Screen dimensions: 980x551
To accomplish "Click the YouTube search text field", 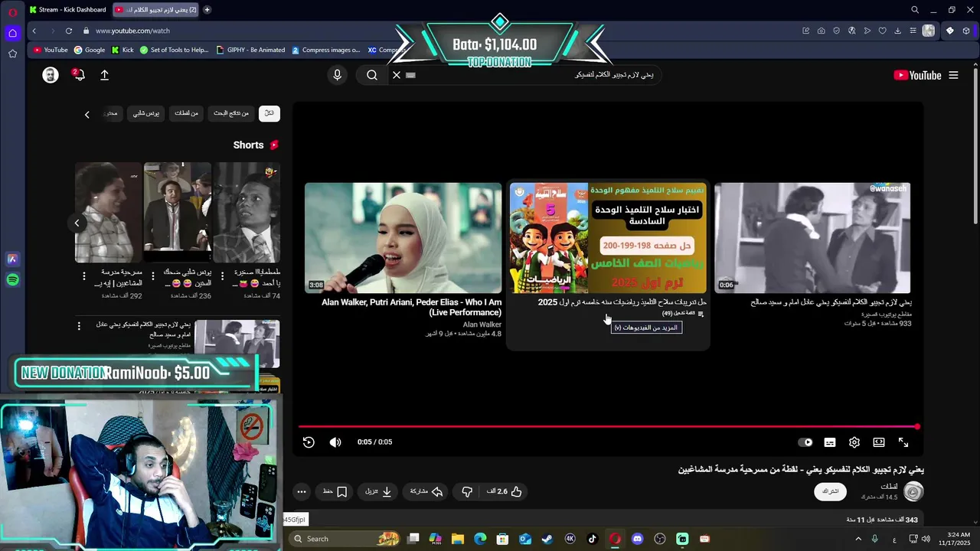I will coord(536,75).
